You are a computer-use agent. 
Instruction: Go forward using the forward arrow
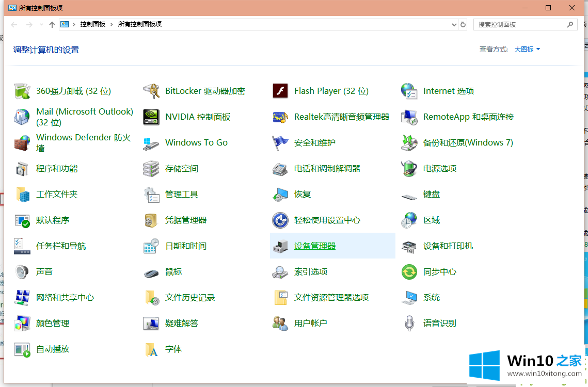pyautogui.click(x=29, y=24)
